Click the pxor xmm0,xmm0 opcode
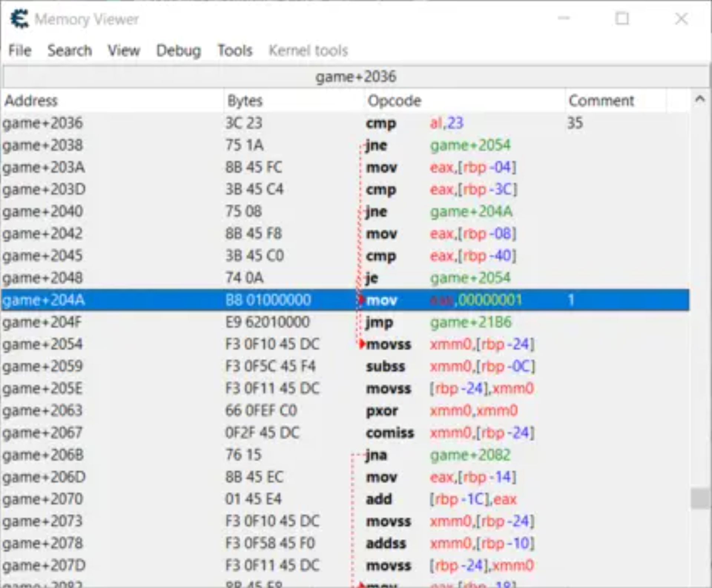Screen dimensions: 712x588 pos(382,411)
